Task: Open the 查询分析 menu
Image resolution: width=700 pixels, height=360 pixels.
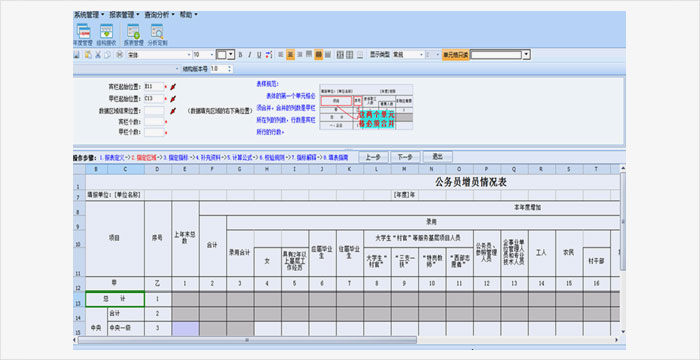Action: click(x=159, y=15)
